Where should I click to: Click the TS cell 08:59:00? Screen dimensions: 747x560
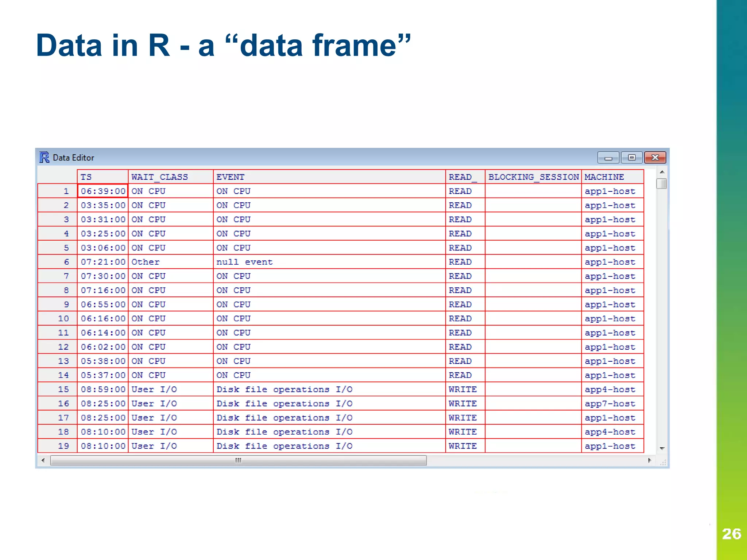point(102,389)
